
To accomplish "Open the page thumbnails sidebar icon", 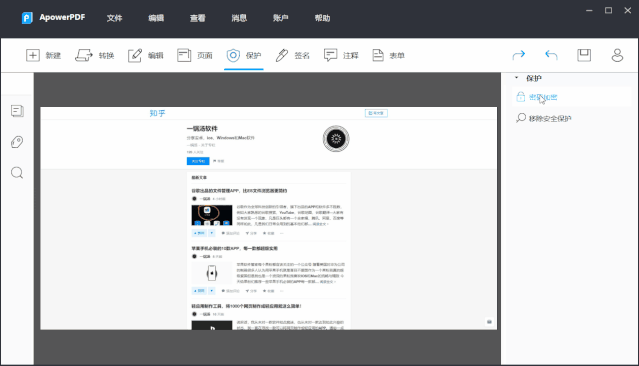I will 17,111.
